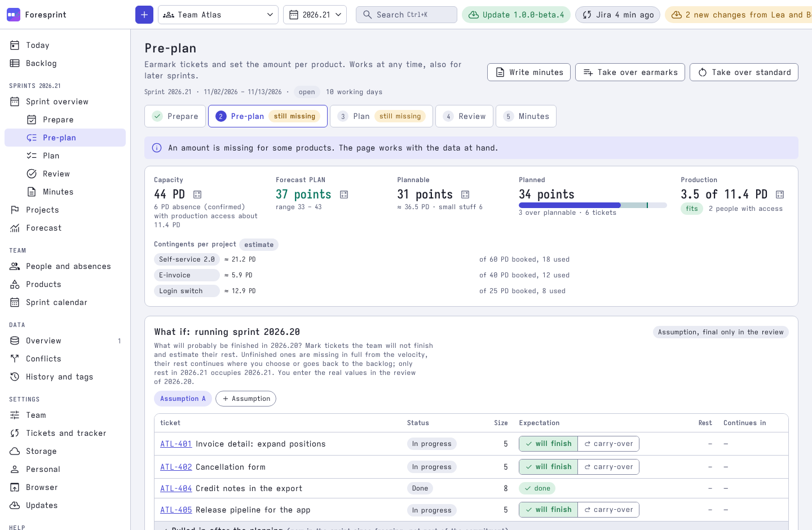Open the 2026.21 sprint selector dropdown
This screenshot has width=812, height=530.
coord(315,15)
